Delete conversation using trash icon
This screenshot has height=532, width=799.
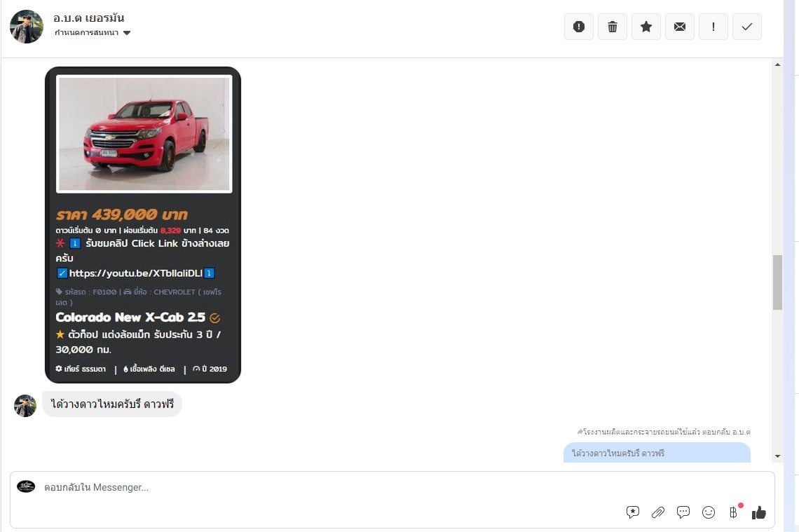[613, 27]
